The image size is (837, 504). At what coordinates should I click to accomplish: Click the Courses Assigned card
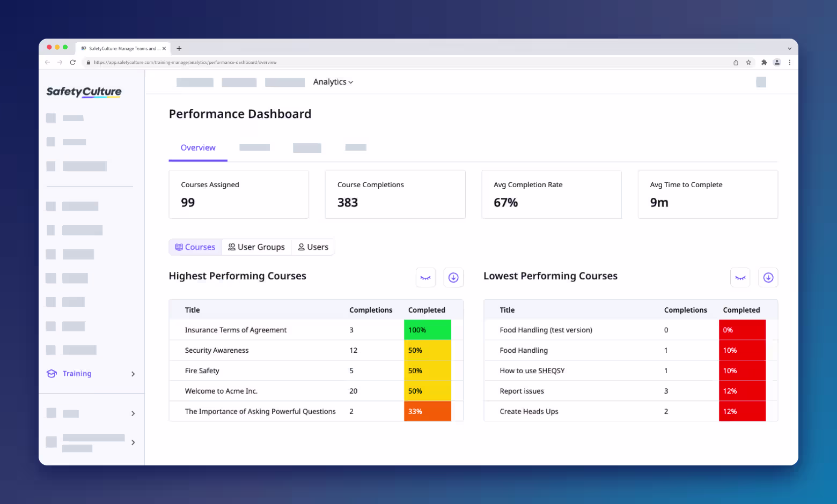pos(239,194)
